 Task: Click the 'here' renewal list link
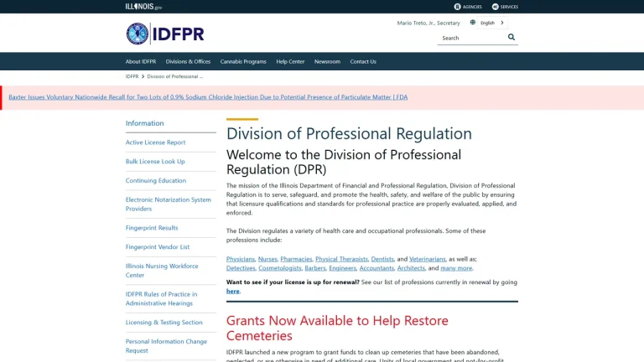pyautogui.click(x=232, y=291)
